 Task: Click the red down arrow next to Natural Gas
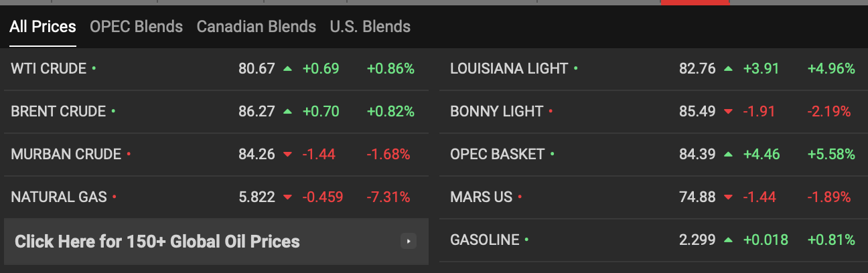pos(287,197)
